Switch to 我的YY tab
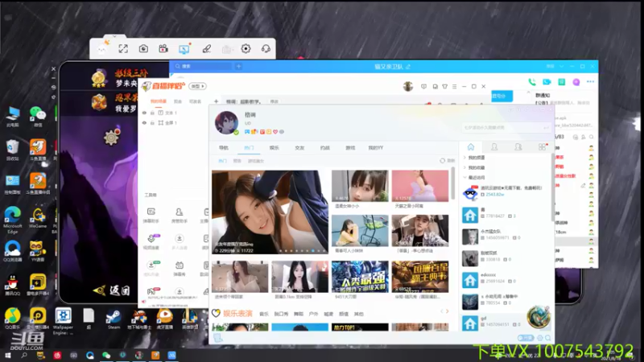The image size is (644, 362). 375,148
